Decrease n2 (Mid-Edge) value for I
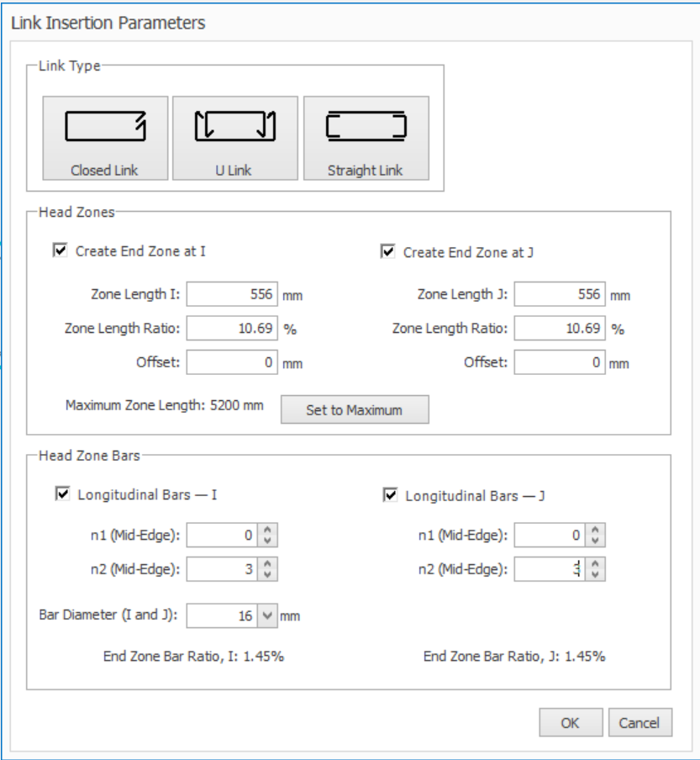 [x=267, y=574]
